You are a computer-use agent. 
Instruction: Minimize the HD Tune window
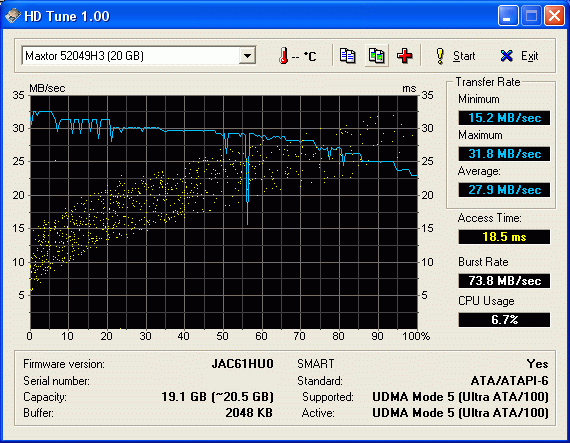508,16
